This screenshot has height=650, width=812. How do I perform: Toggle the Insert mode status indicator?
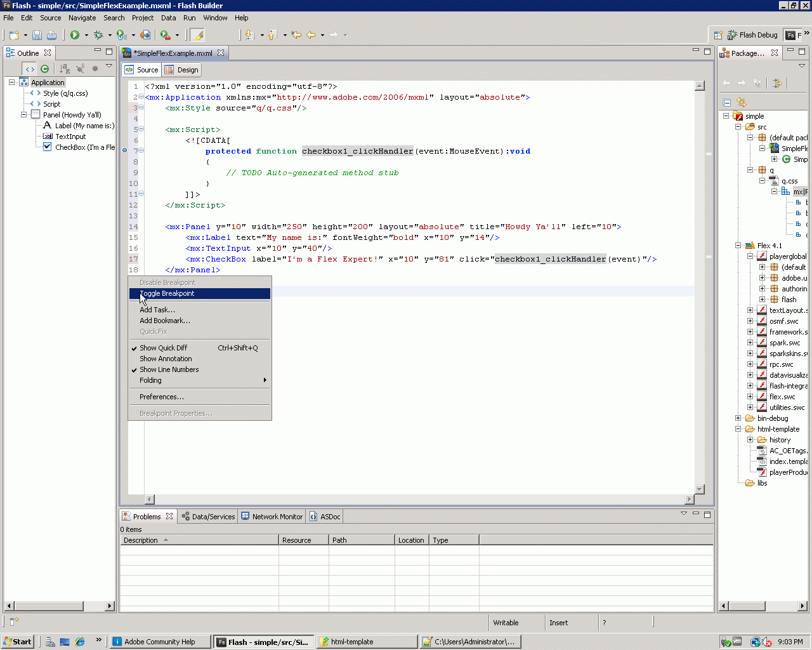click(x=559, y=623)
